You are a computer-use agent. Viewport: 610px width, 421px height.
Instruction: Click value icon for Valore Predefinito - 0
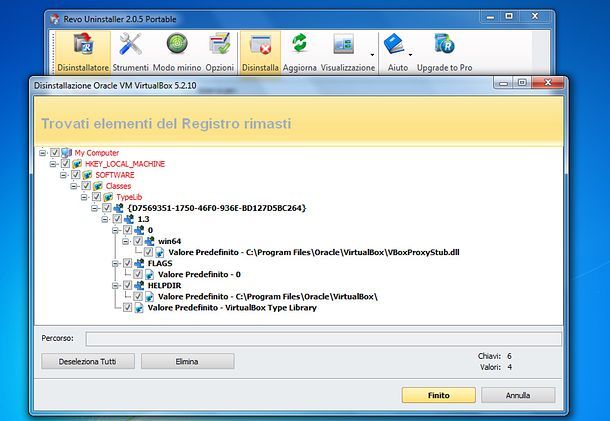[150, 275]
